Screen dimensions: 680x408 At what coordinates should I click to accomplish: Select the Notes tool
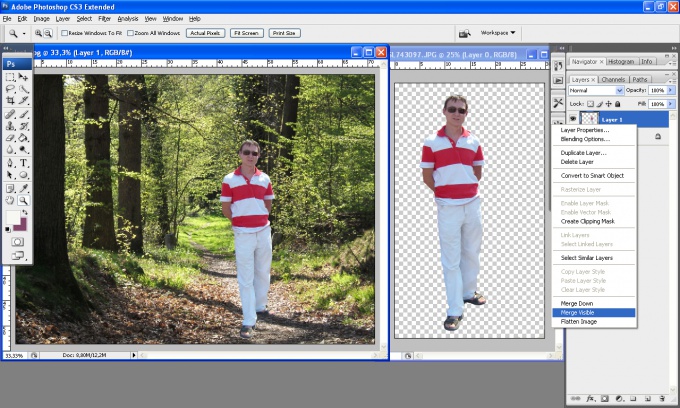tap(10, 189)
